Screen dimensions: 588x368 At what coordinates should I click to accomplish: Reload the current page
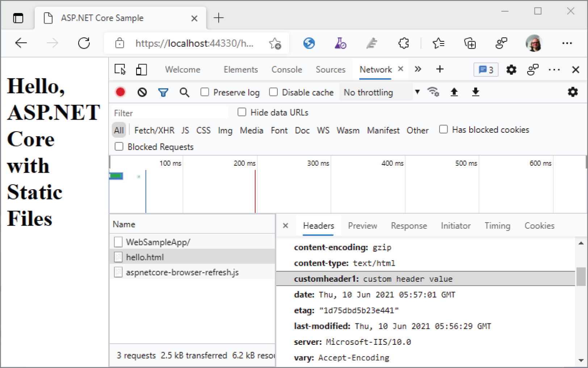coord(84,43)
